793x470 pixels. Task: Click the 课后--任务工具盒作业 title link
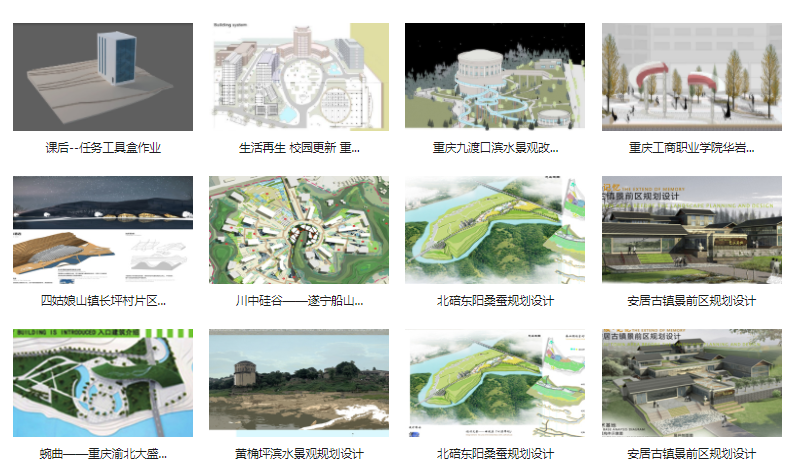coord(103,147)
